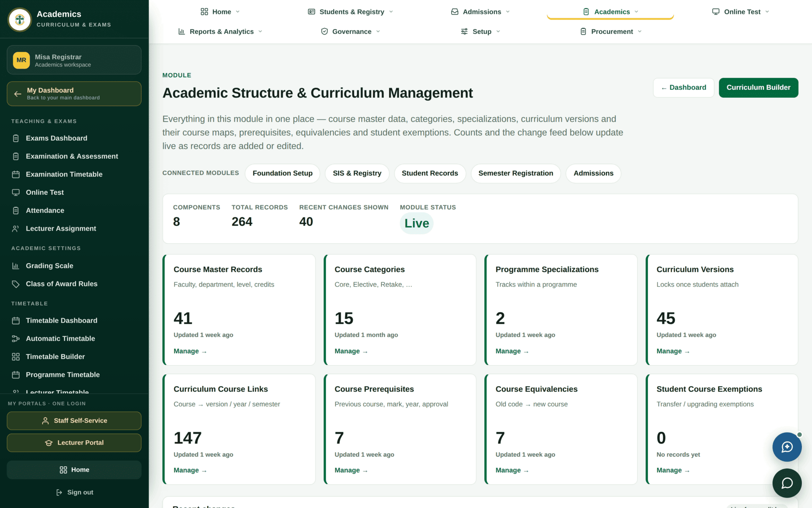Expand the Home menu chevron

pyautogui.click(x=238, y=12)
